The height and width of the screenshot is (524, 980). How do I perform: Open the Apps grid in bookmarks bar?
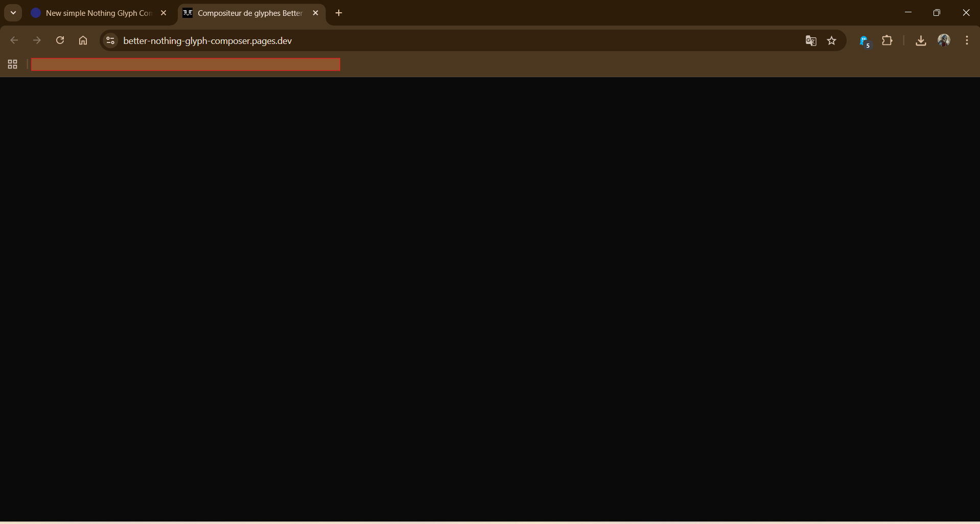13,64
